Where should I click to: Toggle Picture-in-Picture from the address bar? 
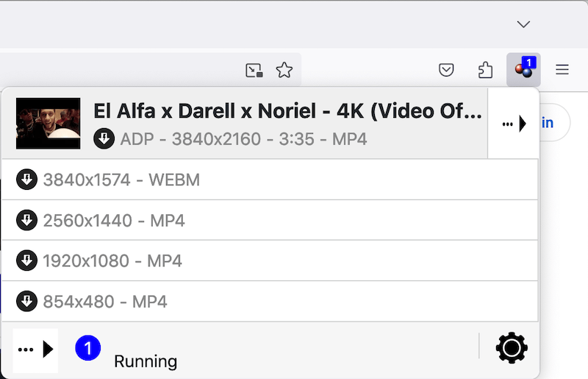[x=254, y=70]
